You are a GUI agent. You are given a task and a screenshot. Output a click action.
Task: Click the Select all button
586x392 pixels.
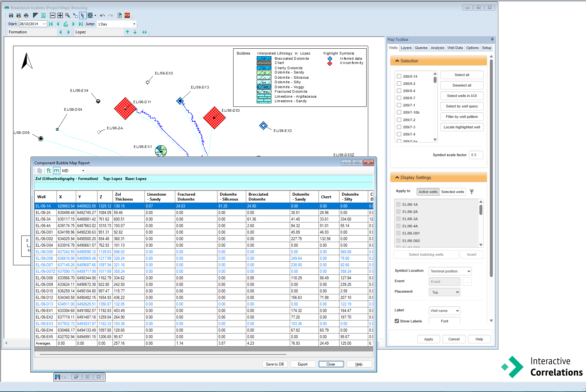tap(462, 75)
